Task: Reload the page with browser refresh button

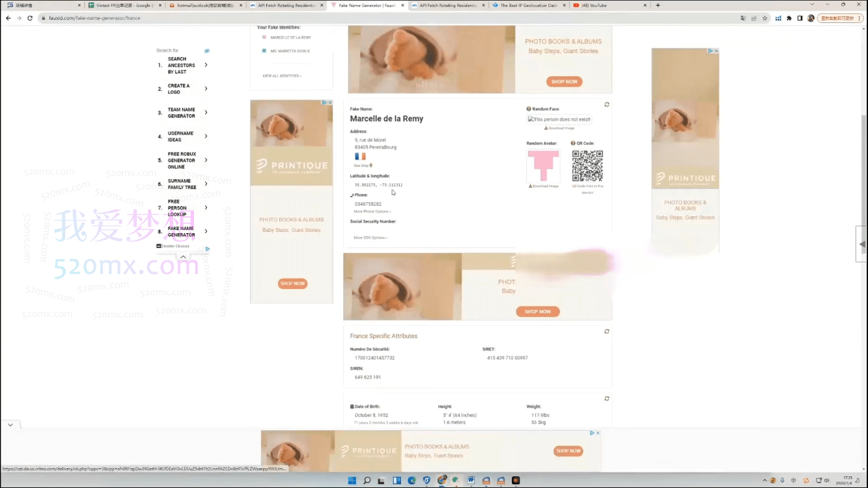Action: [x=30, y=18]
